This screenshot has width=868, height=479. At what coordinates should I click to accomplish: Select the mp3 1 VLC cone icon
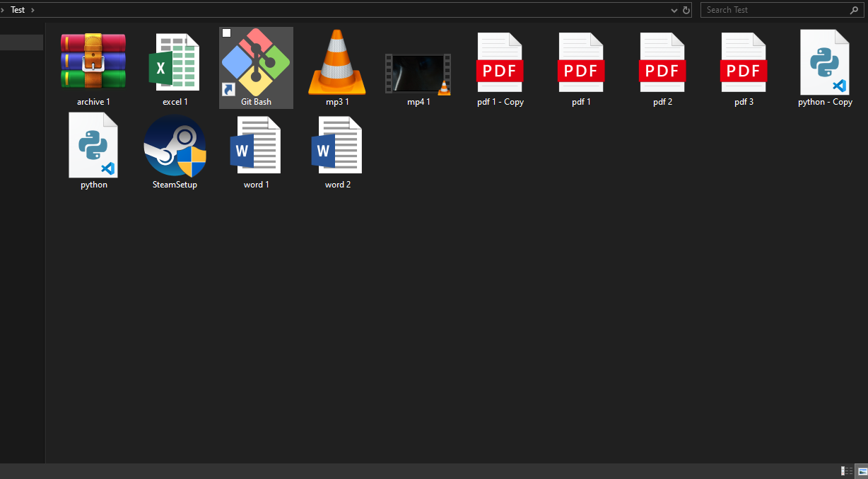coord(337,62)
